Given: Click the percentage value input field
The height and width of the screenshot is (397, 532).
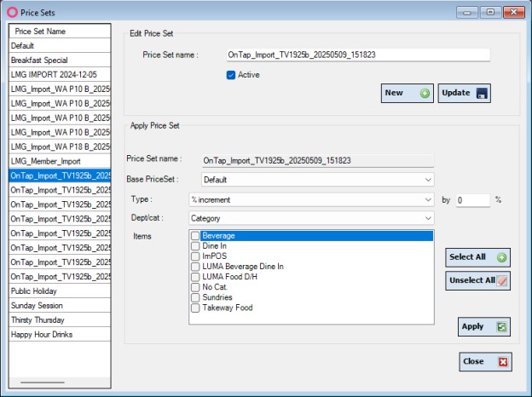Looking at the screenshot, I should [x=472, y=199].
